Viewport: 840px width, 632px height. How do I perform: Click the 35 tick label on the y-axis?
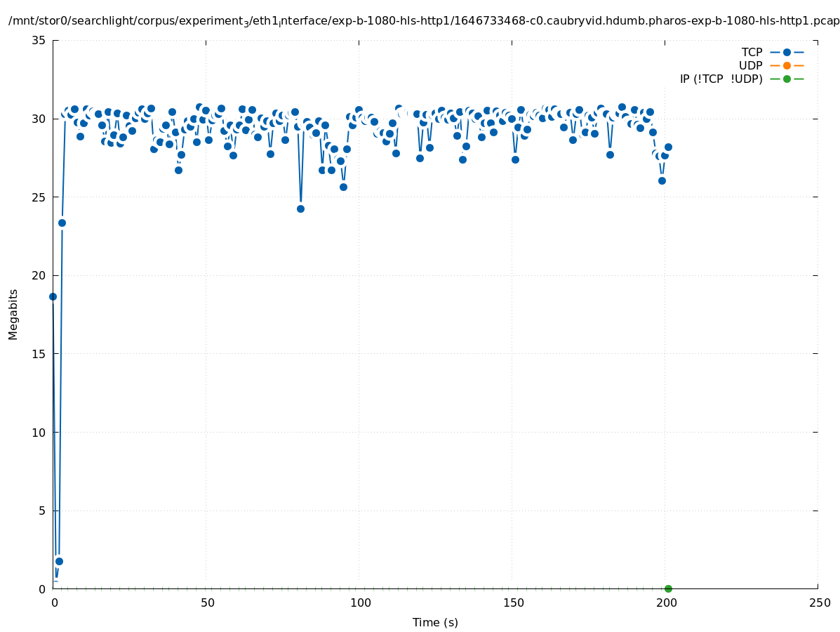pos(39,40)
